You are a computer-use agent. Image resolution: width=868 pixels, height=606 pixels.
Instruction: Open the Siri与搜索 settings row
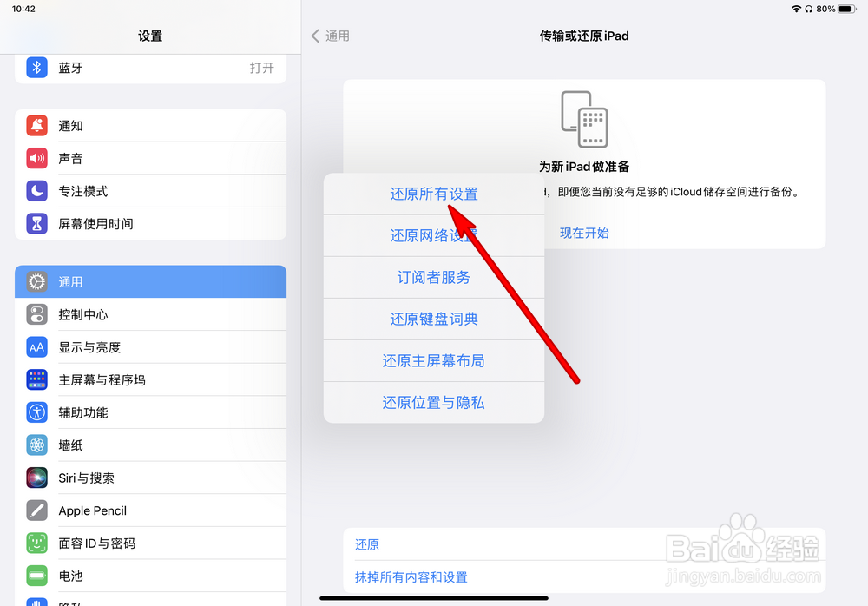[x=150, y=478]
